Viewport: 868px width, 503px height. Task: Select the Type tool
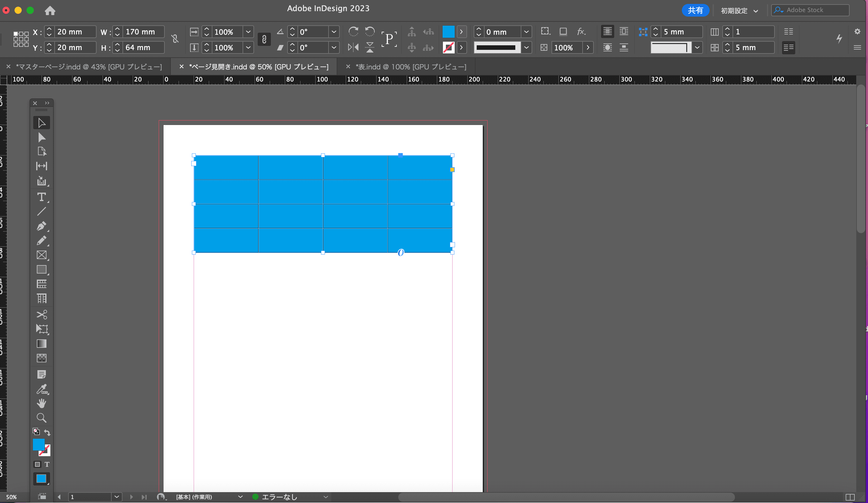pyautogui.click(x=42, y=197)
